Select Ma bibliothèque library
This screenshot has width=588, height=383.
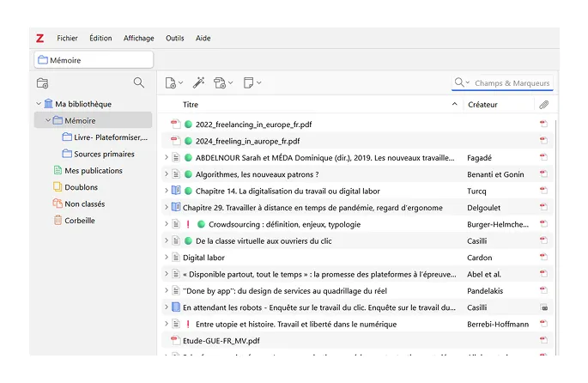tap(83, 104)
